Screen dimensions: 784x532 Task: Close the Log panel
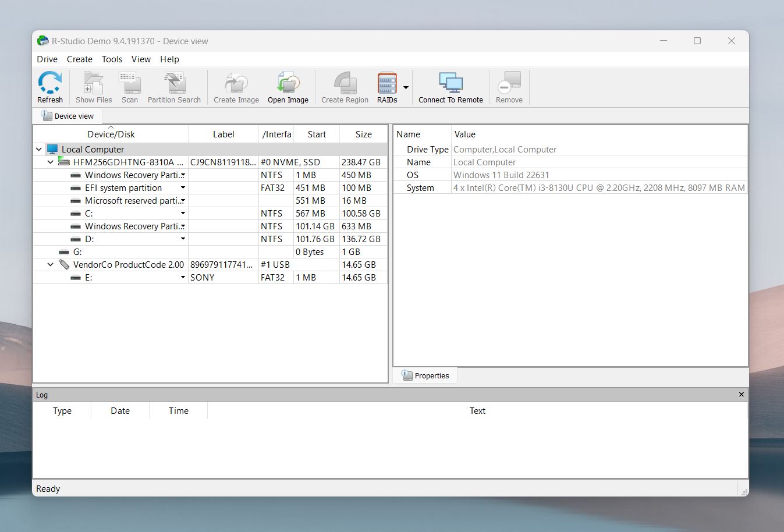coord(741,395)
